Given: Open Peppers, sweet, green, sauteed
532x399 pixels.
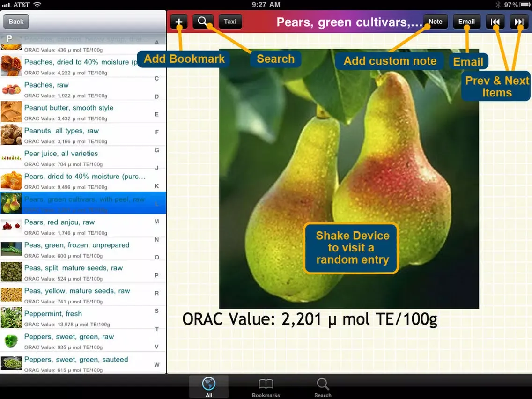Looking at the screenshot, I should [83, 363].
